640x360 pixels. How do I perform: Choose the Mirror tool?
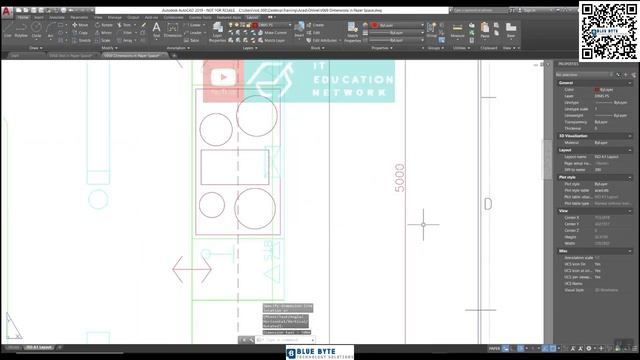click(x=103, y=33)
